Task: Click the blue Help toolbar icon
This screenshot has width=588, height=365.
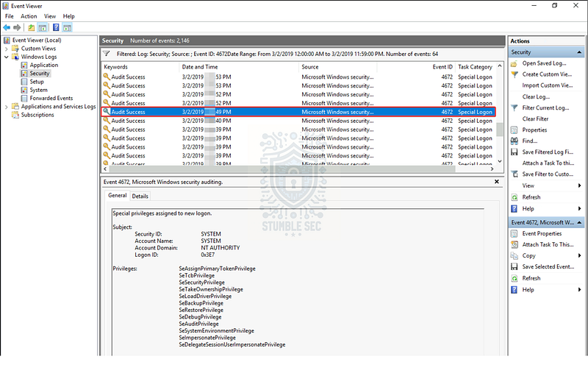Action: 56,27
